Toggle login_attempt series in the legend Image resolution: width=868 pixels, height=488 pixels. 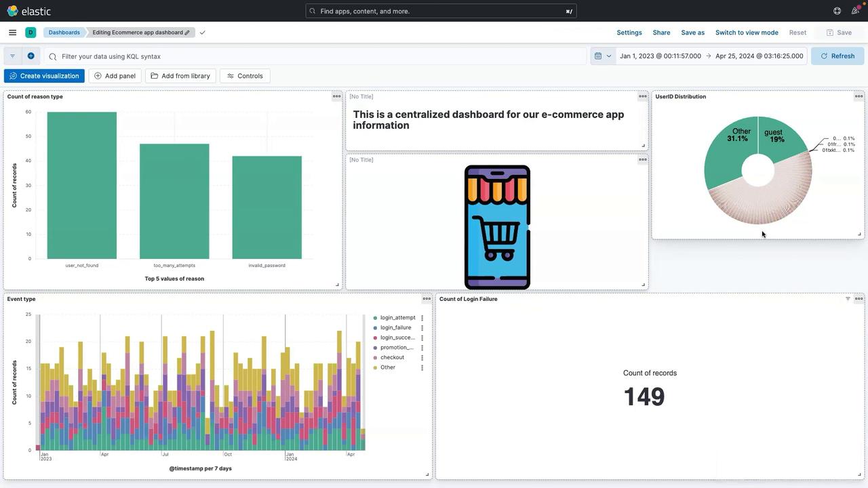pos(397,318)
